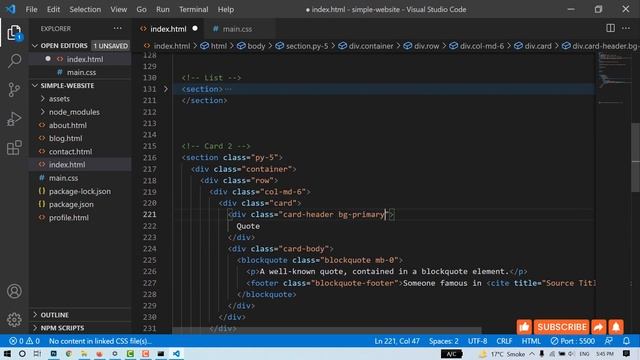Open the View menu
Image resolution: width=640 pixels, height=360 pixels.
[x=118, y=9]
